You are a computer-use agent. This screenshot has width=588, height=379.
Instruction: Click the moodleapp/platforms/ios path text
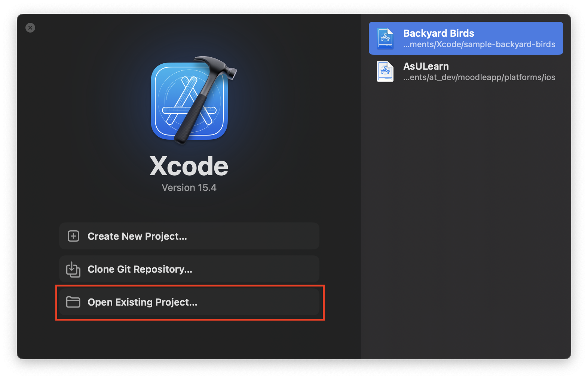pyautogui.click(x=479, y=78)
